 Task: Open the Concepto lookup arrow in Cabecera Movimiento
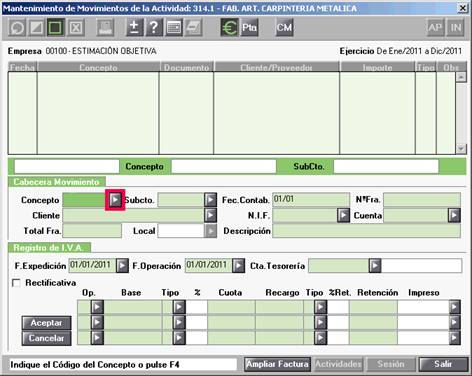point(115,200)
